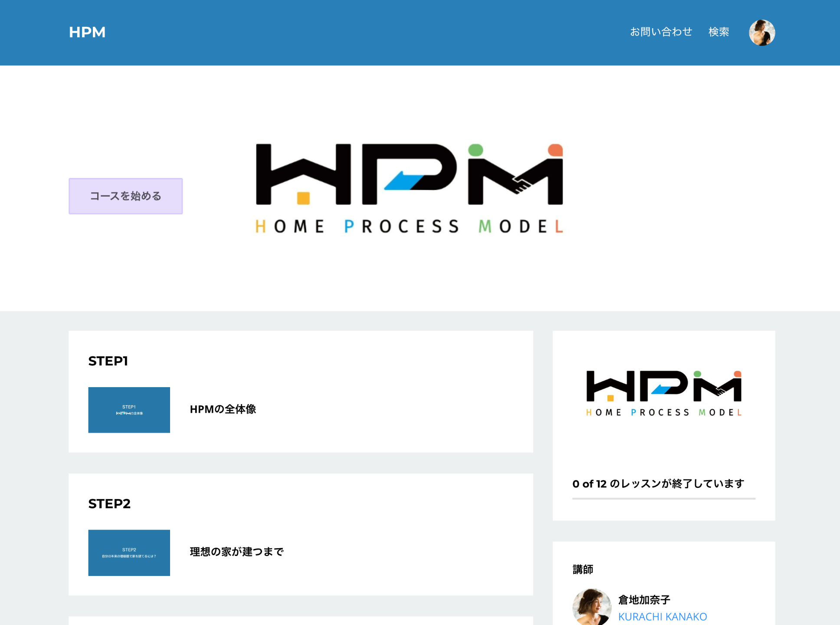Screen dimensions: 840x625
Task: Click the STEP1 section heading
Action: click(108, 361)
